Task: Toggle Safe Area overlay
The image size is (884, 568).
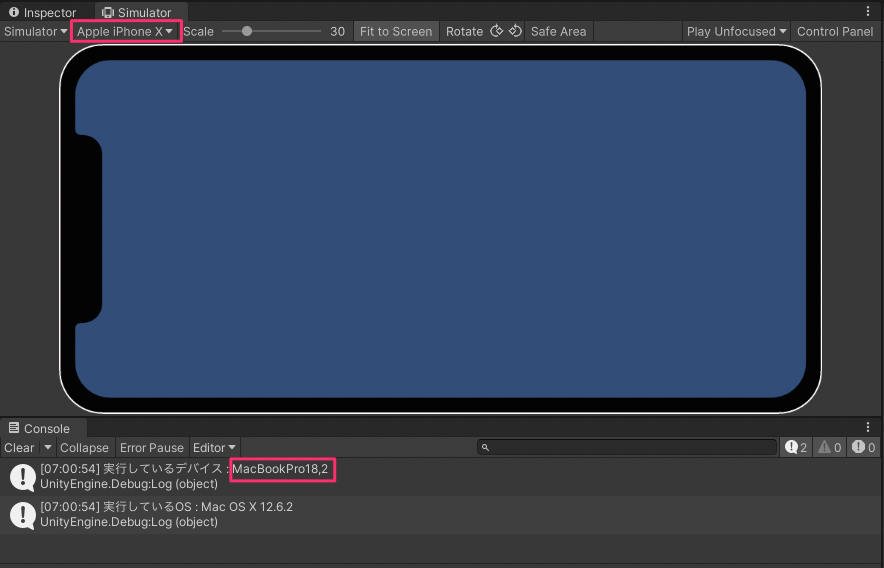Action: point(558,32)
